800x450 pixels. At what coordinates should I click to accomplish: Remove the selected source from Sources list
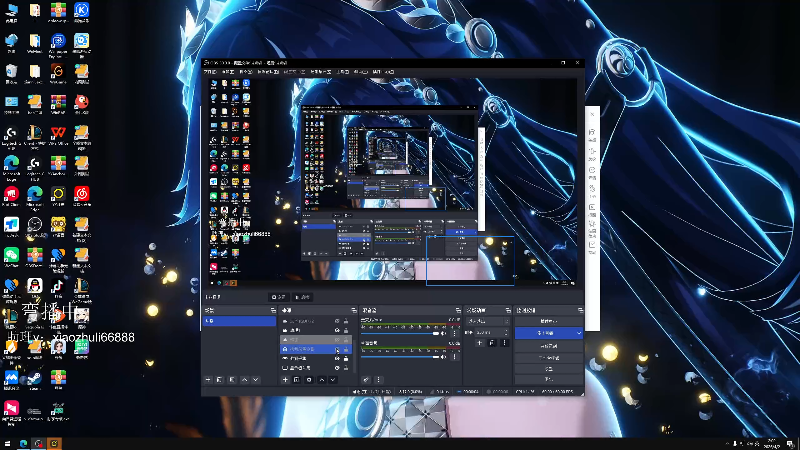[296, 380]
